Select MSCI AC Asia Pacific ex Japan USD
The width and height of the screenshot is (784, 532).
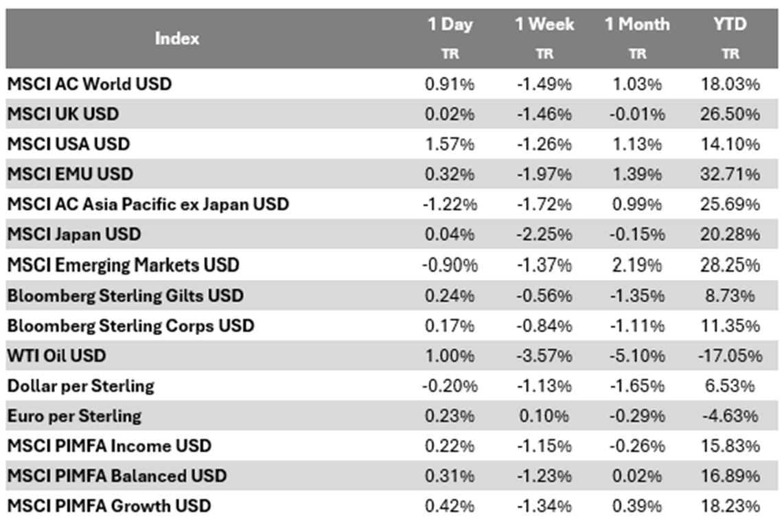click(x=148, y=205)
